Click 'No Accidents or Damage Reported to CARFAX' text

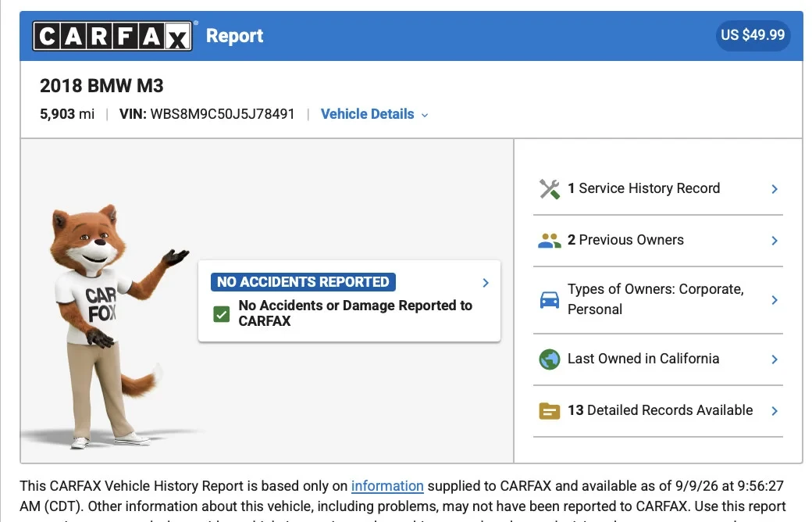[355, 313]
